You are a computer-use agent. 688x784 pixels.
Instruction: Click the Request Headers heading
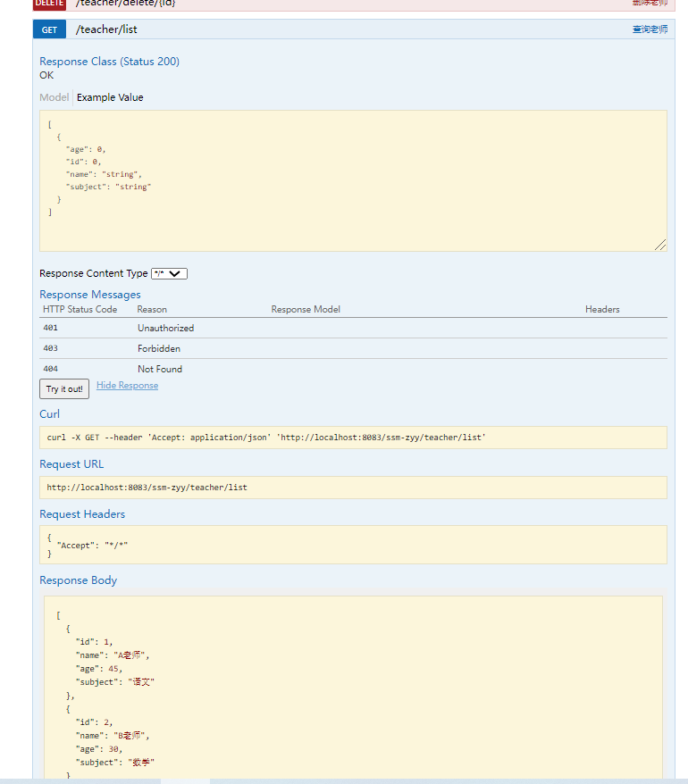click(82, 514)
